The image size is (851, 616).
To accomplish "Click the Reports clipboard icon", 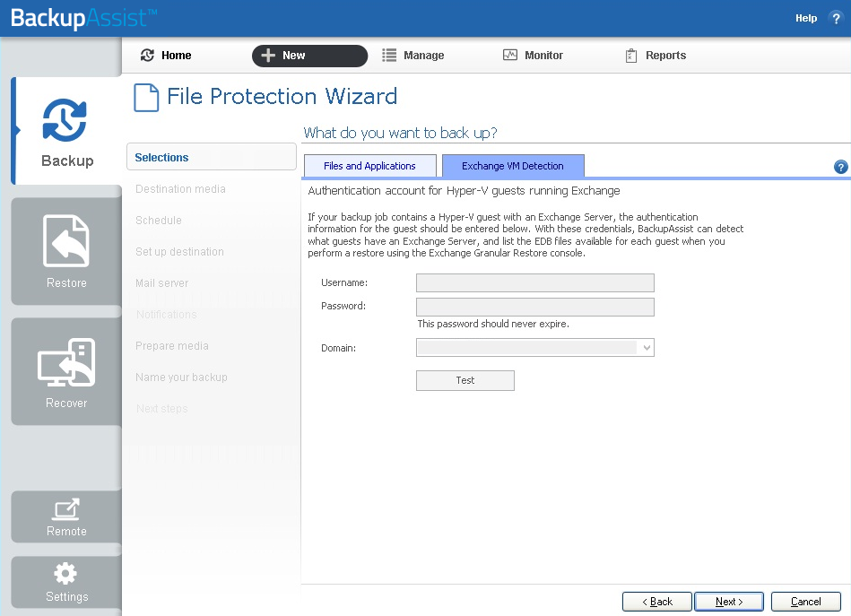I will pyautogui.click(x=631, y=56).
